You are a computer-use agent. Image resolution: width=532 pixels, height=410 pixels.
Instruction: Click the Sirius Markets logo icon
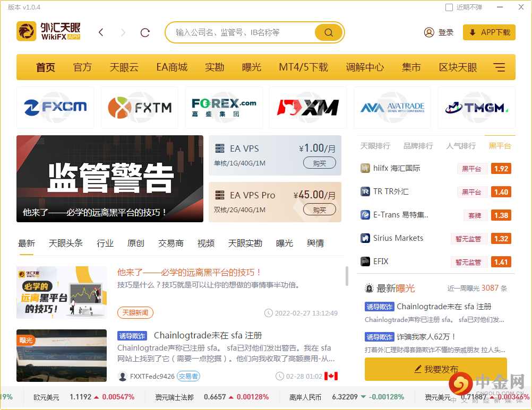click(365, 238)
